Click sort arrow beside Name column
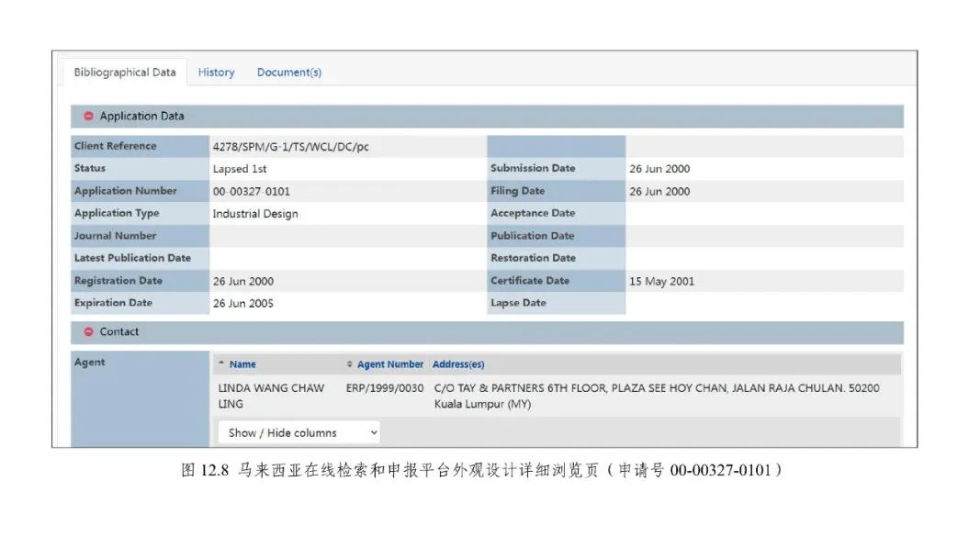This screenshot has width=980, height=537. point(221,364)
